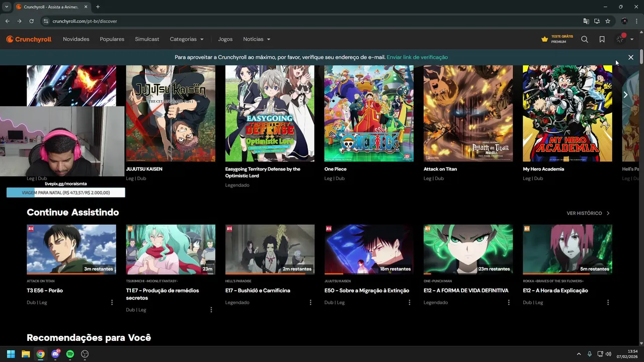Click the carousel next arrow
The height and width of the screenshot is (362, 644).
click(x=625, y=95)
